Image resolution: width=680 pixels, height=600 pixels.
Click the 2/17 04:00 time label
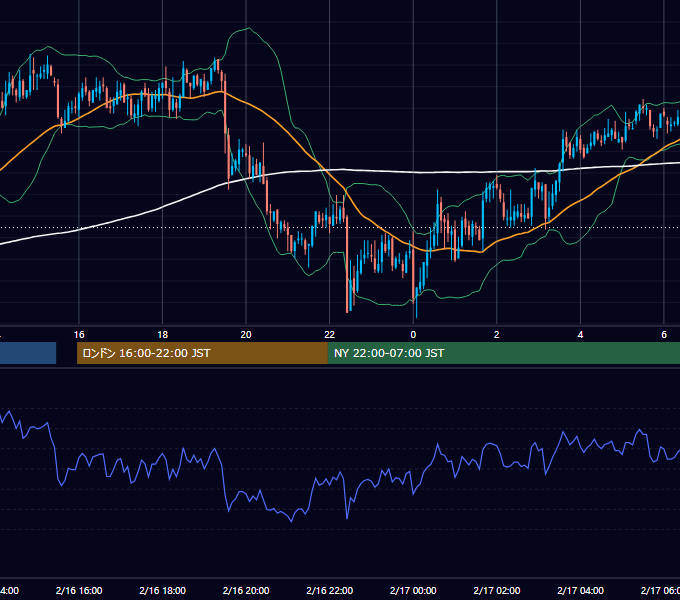tap(580, 590)
